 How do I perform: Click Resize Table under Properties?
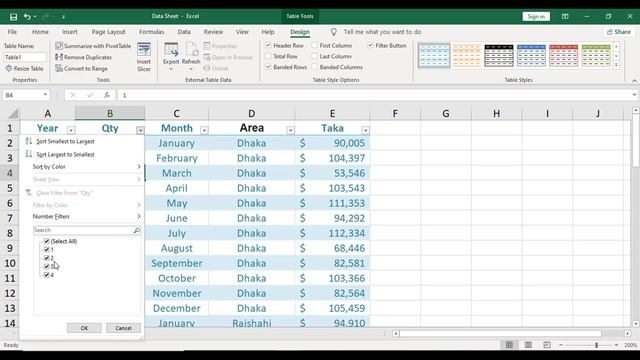pyautogui.click(x=24, y=69)
